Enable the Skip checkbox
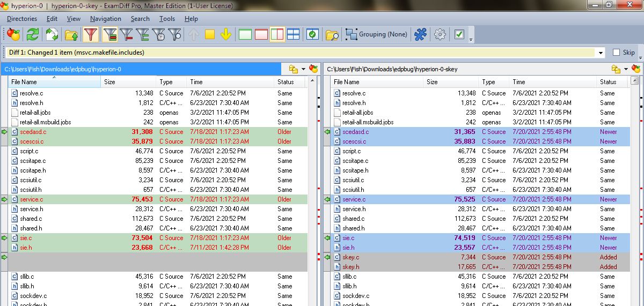The image size is (644, 306). pyautogui.click(x=616, y=53)
